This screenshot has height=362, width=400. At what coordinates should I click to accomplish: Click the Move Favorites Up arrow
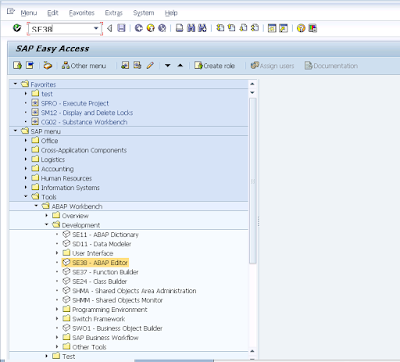pyautogui.click(x=180, y=65)
